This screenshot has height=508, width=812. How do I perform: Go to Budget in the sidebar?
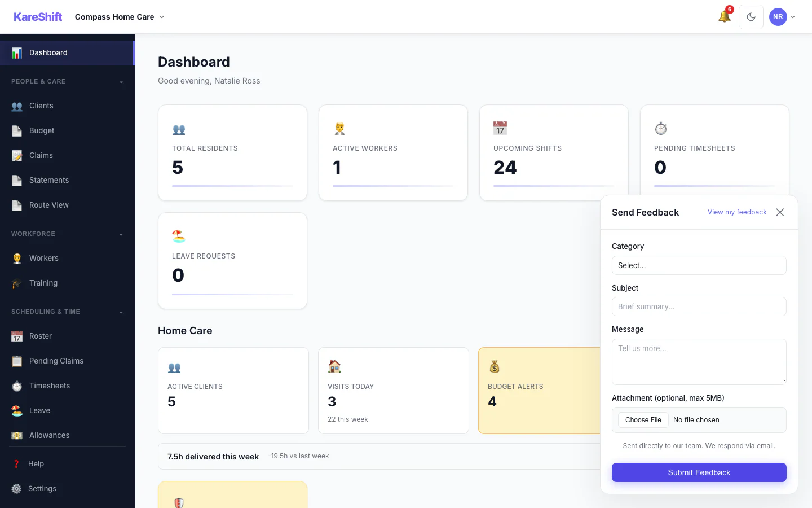tap(67, 131)
